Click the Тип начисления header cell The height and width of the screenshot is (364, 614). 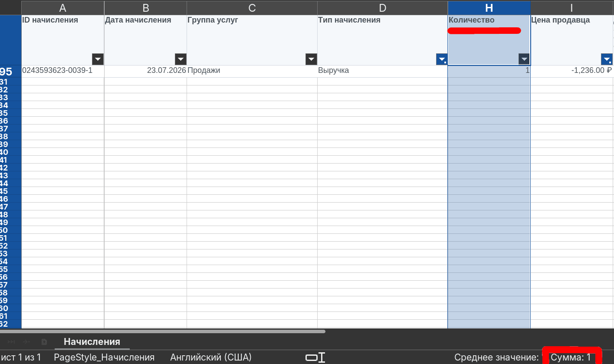382,40
